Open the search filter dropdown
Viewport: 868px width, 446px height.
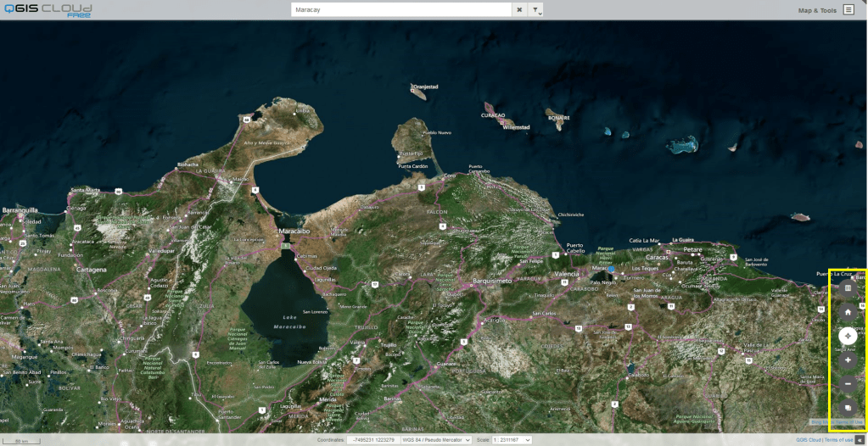pyautogui.click(x=536, y=10)
